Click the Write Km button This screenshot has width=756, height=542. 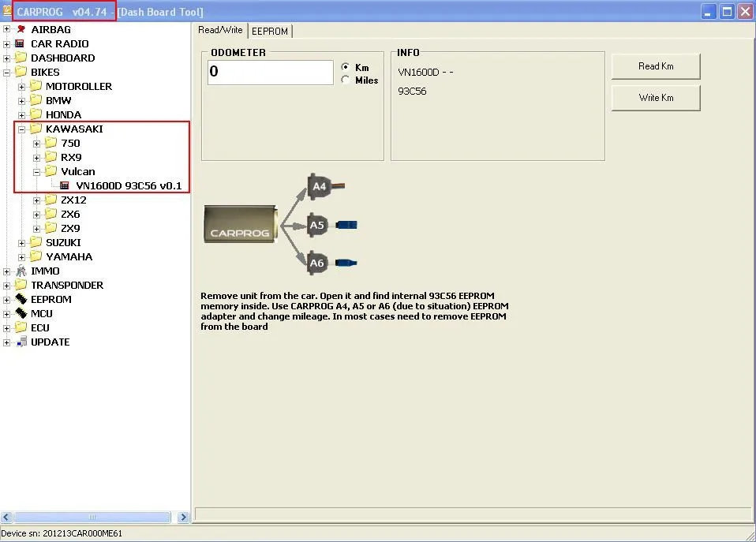pyautogui.click(x=656, y=98)
